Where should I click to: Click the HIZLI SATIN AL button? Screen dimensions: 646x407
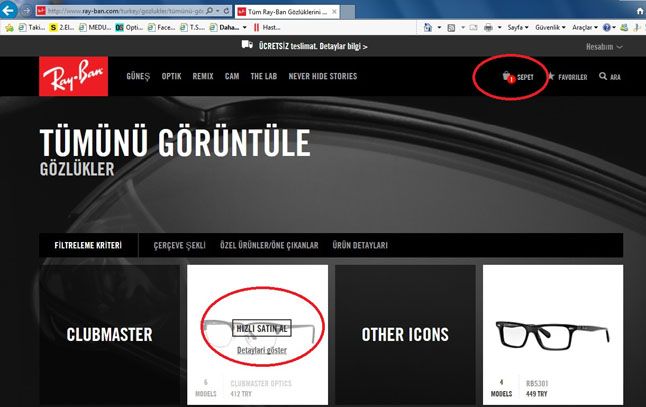tap(262, 328)
